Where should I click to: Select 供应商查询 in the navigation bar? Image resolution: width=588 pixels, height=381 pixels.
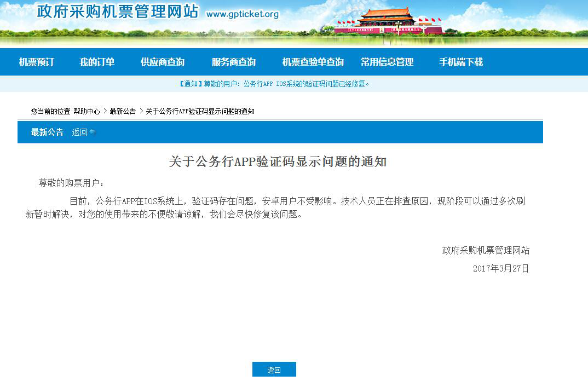(161, 62)
